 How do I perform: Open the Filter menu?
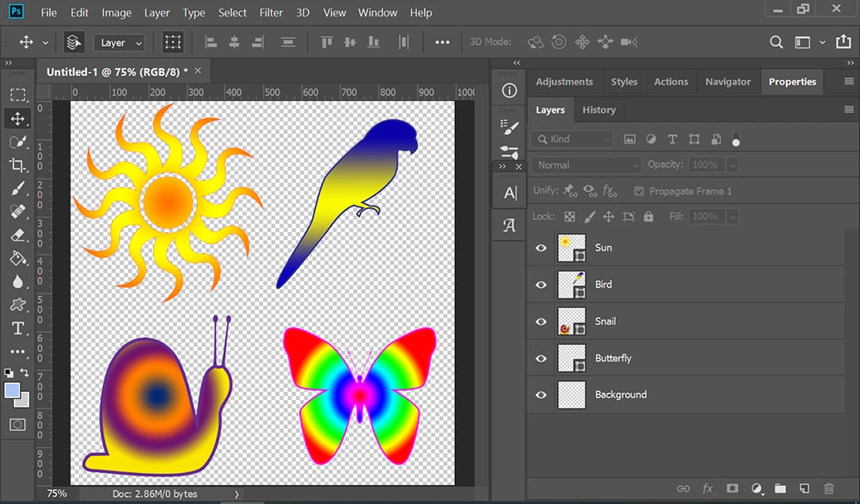point(271,13)
